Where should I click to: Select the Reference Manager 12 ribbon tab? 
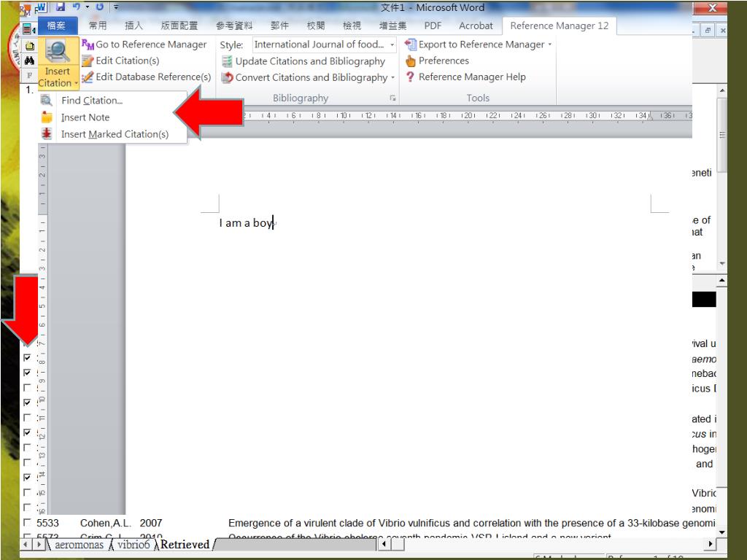pyautogui.click(x=560, y=26)
